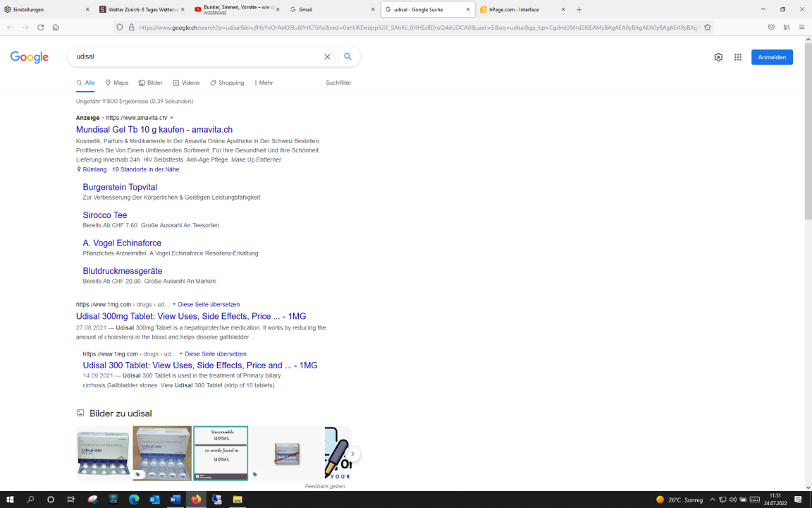Show hidden system tray icons
812x508 pixels.
713,500
